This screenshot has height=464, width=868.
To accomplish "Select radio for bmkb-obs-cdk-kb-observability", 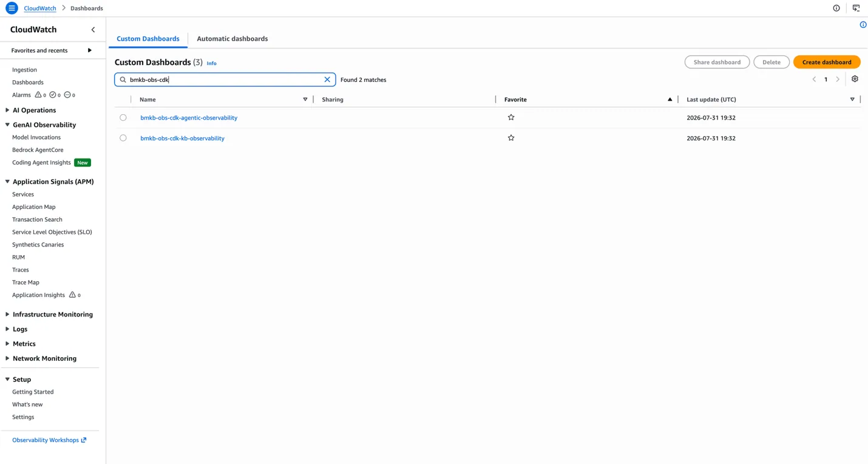I will 123,138.
